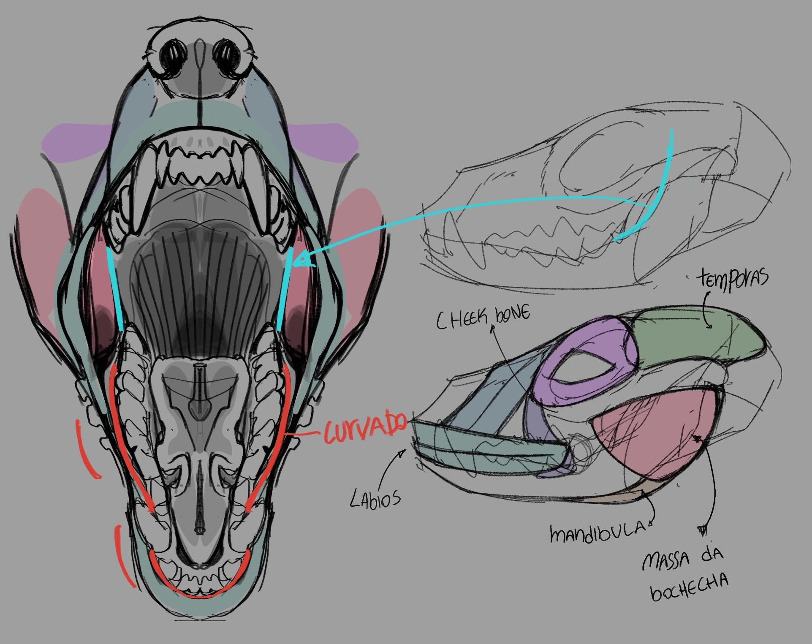Click the red CURVADO text label

click(x=366, y=427)
